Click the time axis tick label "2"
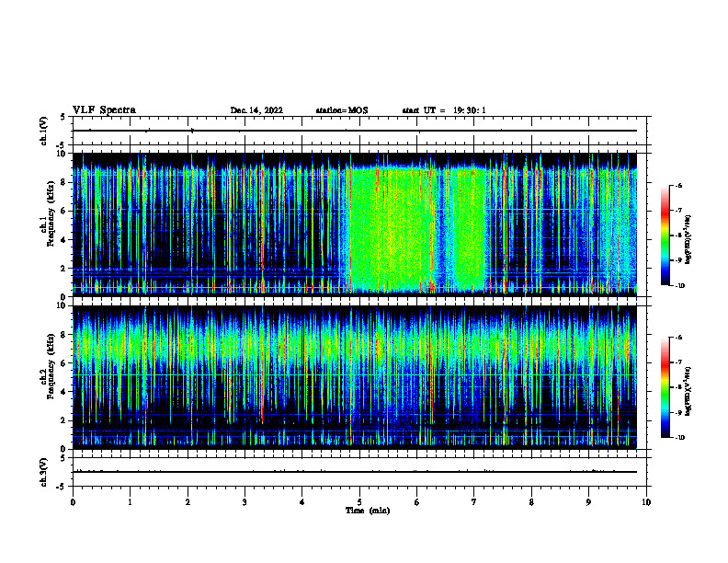Screen dimensions: 728x563 (x=188, y=502)
